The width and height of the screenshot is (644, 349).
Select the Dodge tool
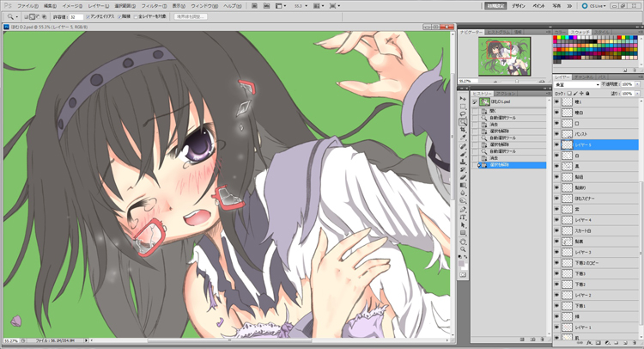(463, 200)
